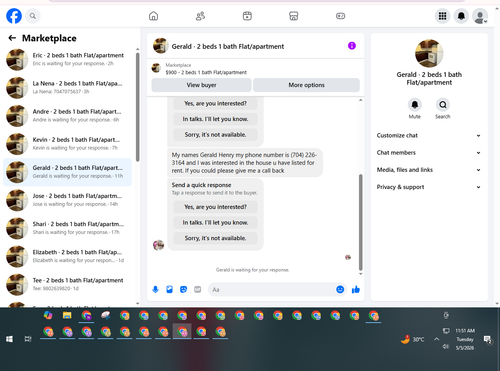Open La Nena's conversation in the list
Screen dimensions: 500x371
point(67,87)
